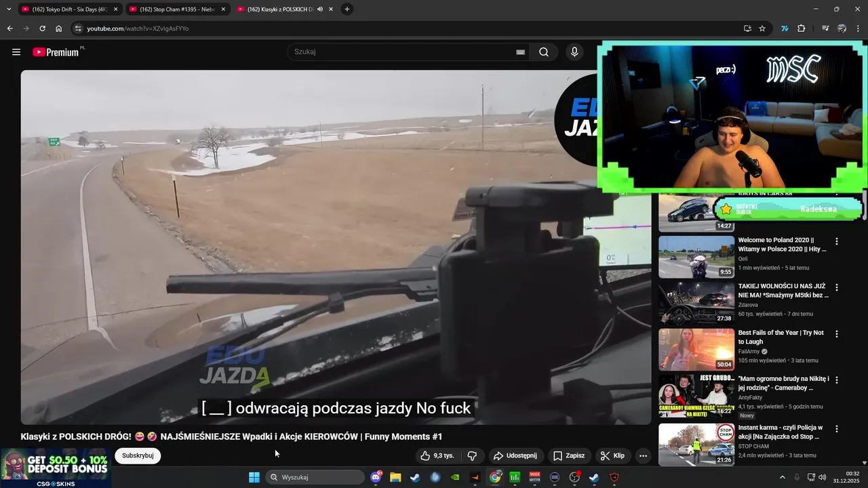Open options for Mam ogromne brudy video
Image resolution: width=868 pixels, height=488 pixels.
click(x=837, y=380)
